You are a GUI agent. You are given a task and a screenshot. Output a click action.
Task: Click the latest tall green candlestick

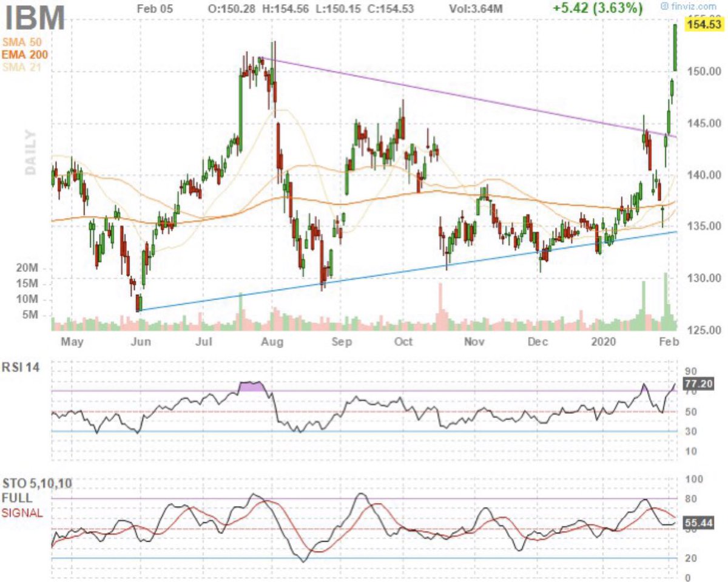(675, 47)
